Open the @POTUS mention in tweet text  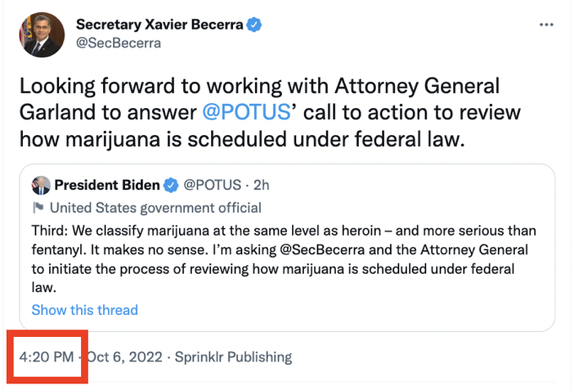(247, 112)
